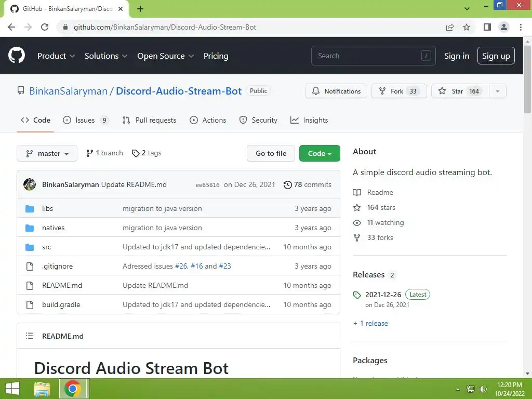Open the 2 tags link
This screenshot has width=532, height=399.
(147, 153)
